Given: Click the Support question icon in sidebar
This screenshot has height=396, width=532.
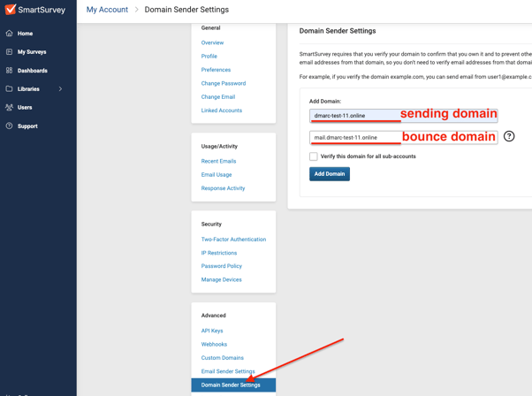Looking at the screenshot, I should (10, 126).
